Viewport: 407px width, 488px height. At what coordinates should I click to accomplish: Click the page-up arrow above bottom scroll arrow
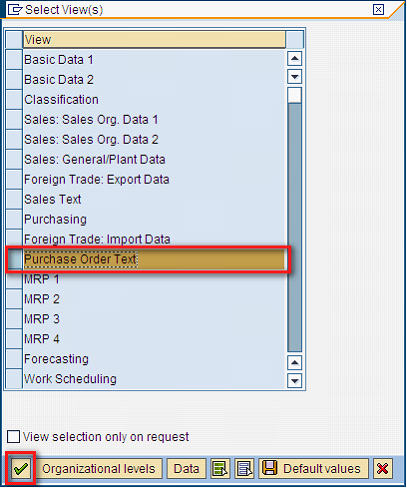point(294,363)
